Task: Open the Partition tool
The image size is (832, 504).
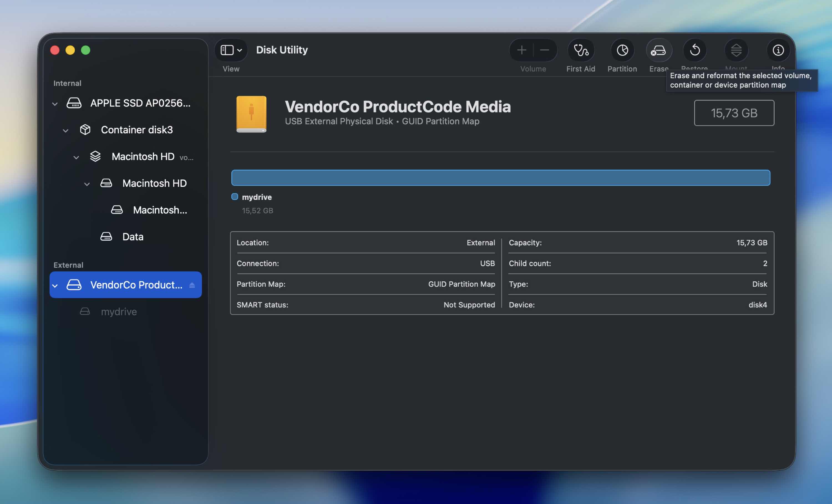Action: point(622,50)
